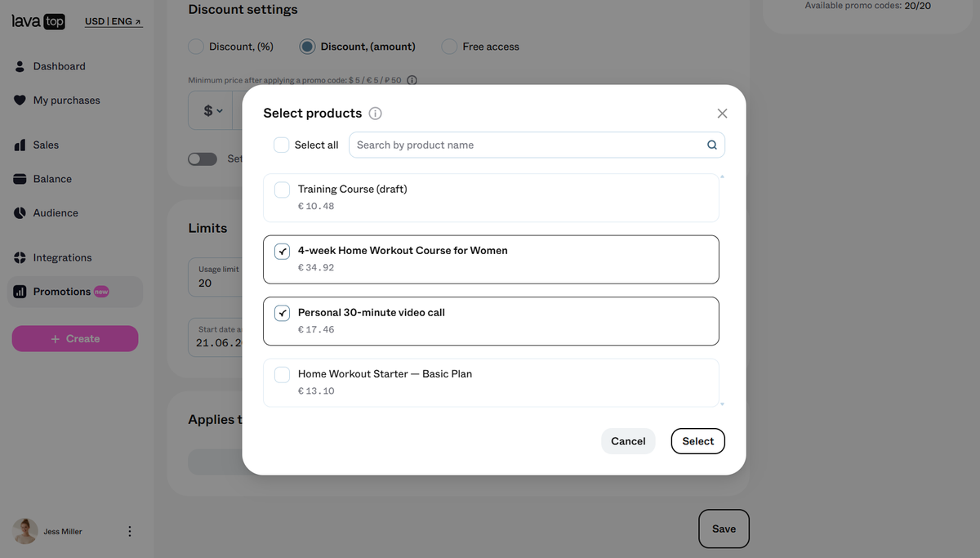Choose the Discount, (%) radio option

(196, 47)
